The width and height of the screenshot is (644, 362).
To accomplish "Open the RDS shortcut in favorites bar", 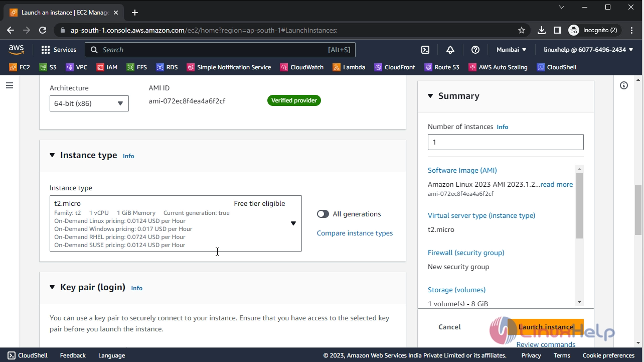I will (167, 67).
